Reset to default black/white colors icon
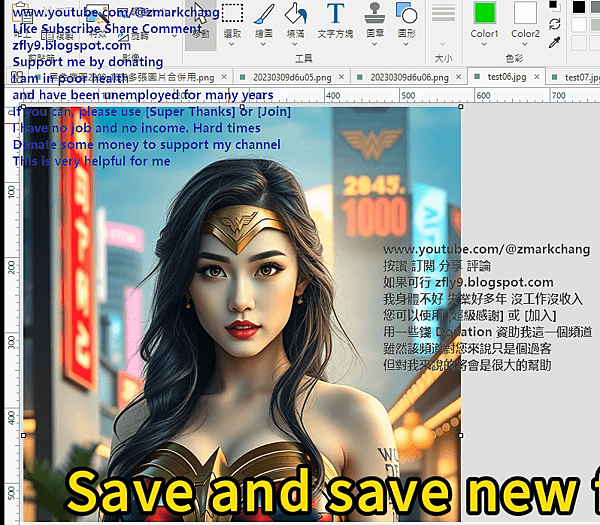The image size is (600, 525). click(x=553, y=6)
